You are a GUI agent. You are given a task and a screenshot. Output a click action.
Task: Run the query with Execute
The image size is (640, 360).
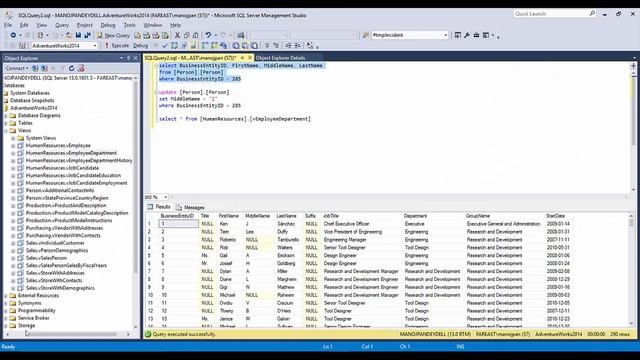pos(117,46)
